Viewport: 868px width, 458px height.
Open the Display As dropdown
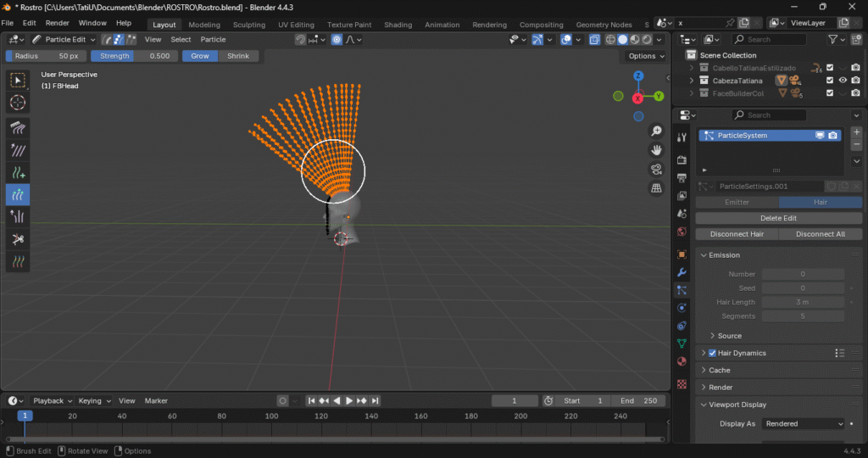(x=804, y=423)
